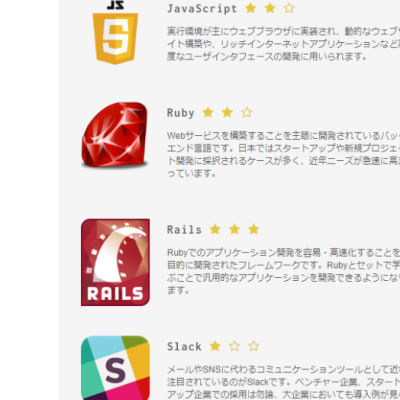Click the Rails logo icon
Viewport: 400px width, 400px height.
click(115, 262)
